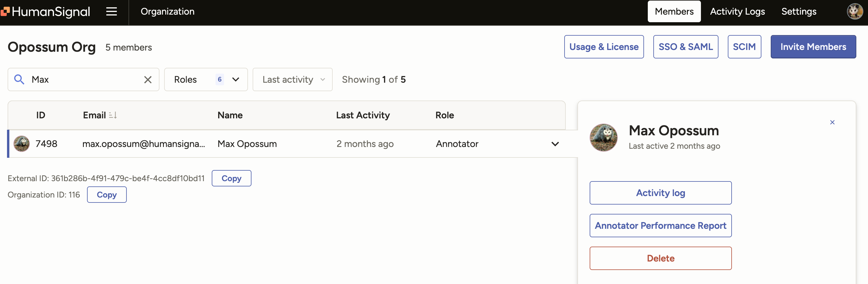Clear the 'Max' search query
This screenshot has height=284, width=868.
[147, 79]
